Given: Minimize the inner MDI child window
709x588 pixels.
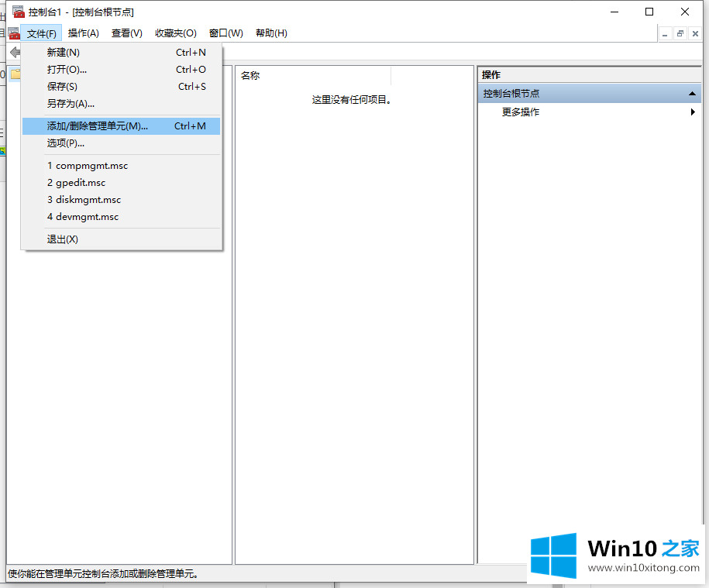Looking at the screenshot, I should pyautogui.click(x=665, y=34).
